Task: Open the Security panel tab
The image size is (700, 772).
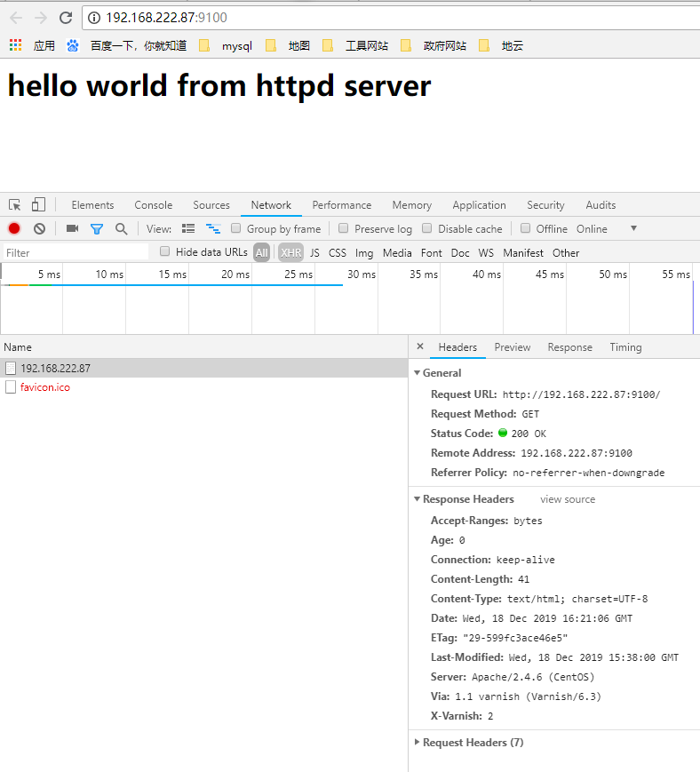Action: pos(545,205)
